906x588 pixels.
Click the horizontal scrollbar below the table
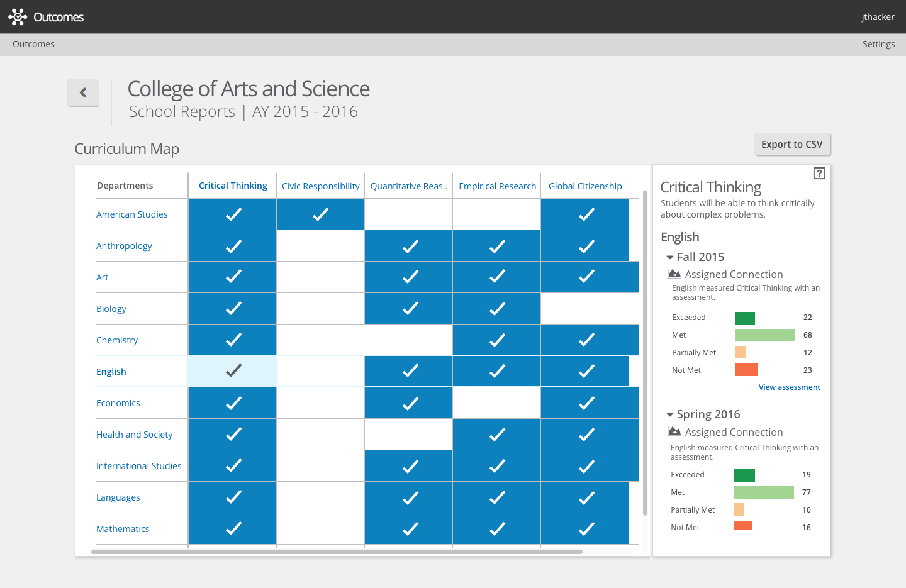[337, 552]
